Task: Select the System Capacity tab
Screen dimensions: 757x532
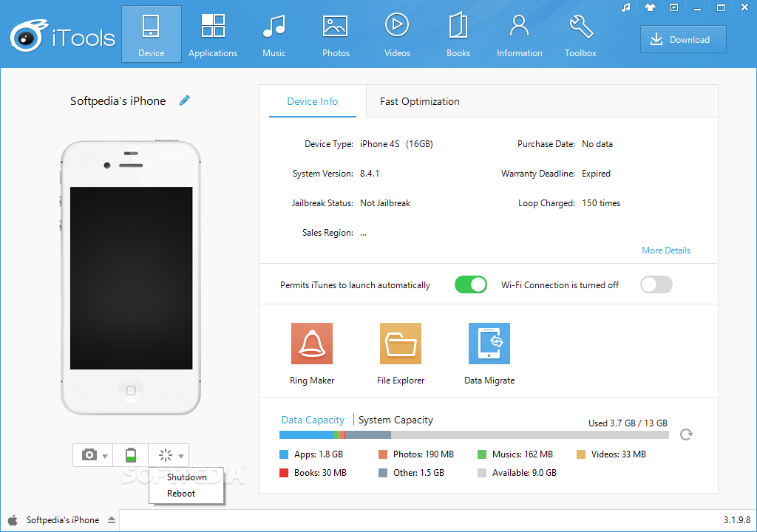Action: pyautogui.click(x=396, y=420)
